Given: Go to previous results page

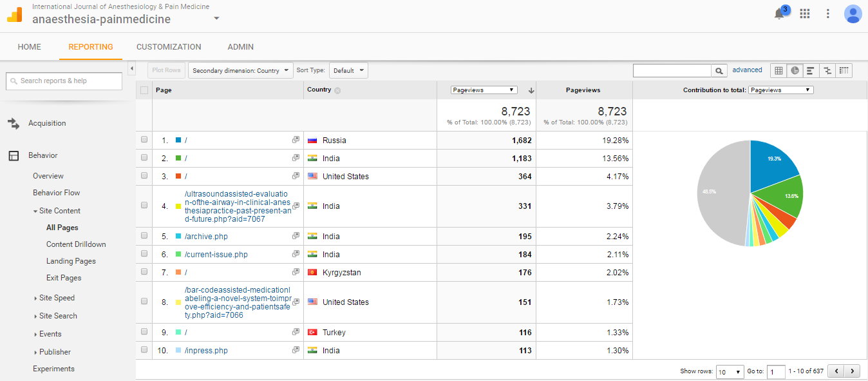Looking at the screenshot, I should (836, 371).
